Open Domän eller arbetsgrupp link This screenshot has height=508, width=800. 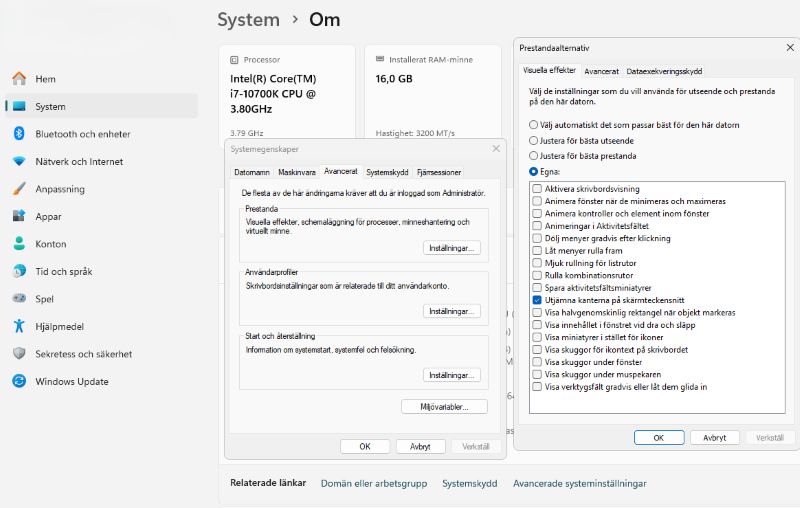[x=374, y=484]
